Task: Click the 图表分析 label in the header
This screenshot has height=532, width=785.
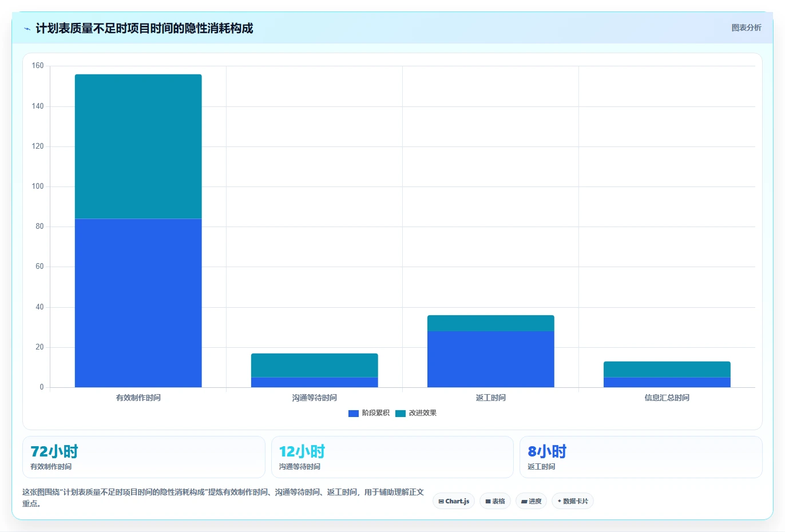Action: tap(746, 27)
